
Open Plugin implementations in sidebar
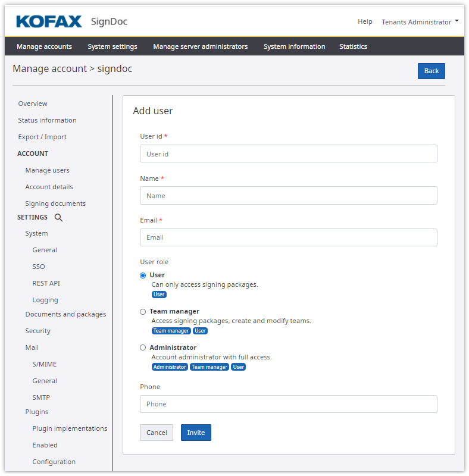click(70, 428)
